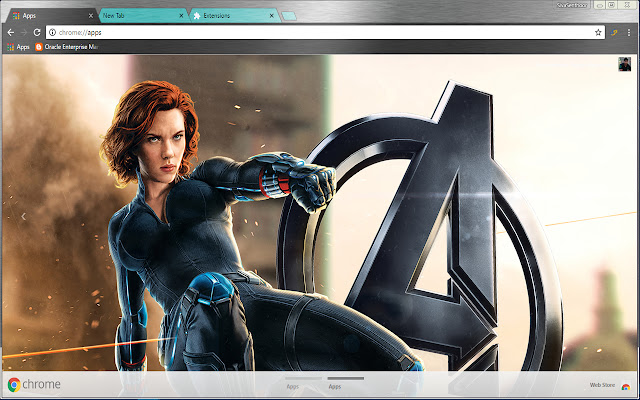The image size is (640, 400).
Task: Open the Apps shortcut in the bookmarks bar
Action: point(18,47)
